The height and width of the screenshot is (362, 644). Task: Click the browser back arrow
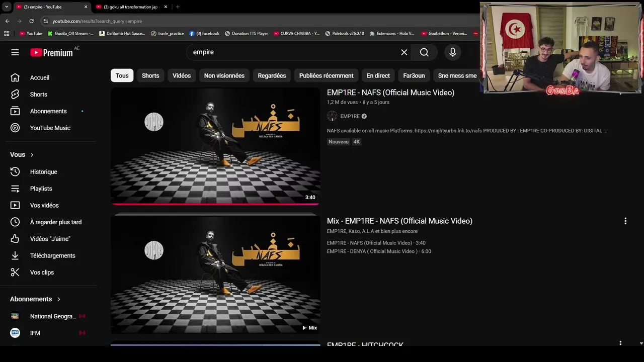tap(7, 21)
